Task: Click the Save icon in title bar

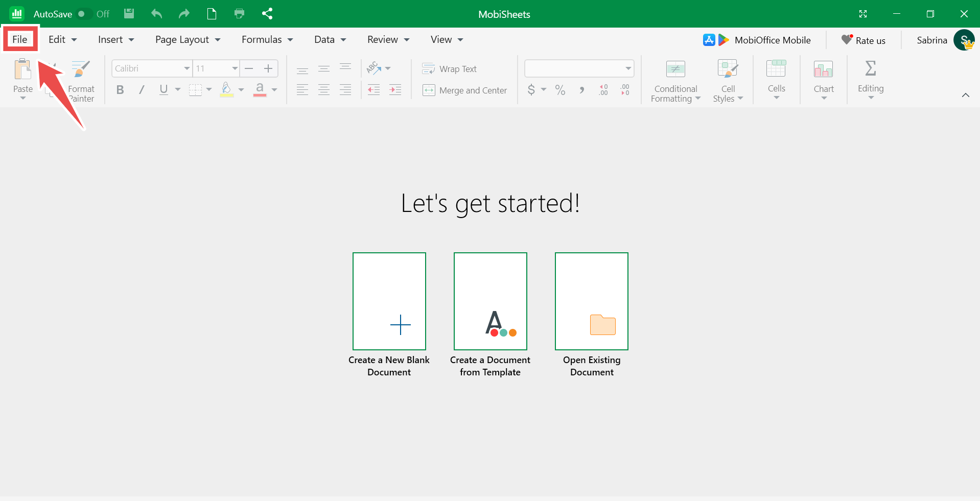Action: [129, 14]
